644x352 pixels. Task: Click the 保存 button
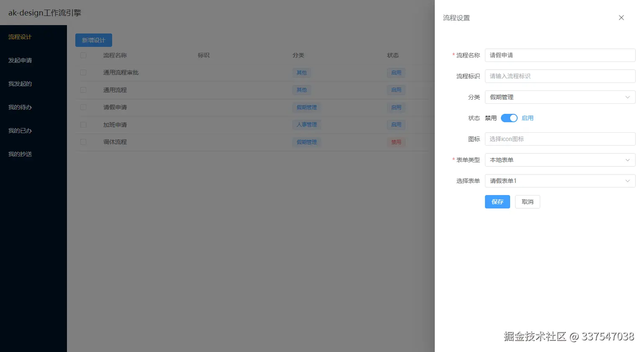pyautogui.click(x=497, y=202)
